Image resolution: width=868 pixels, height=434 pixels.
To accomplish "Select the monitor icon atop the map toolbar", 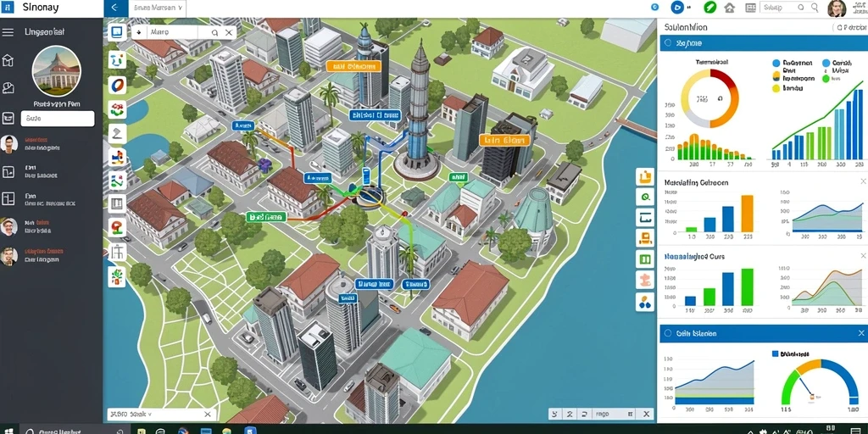I will [117, 32].
